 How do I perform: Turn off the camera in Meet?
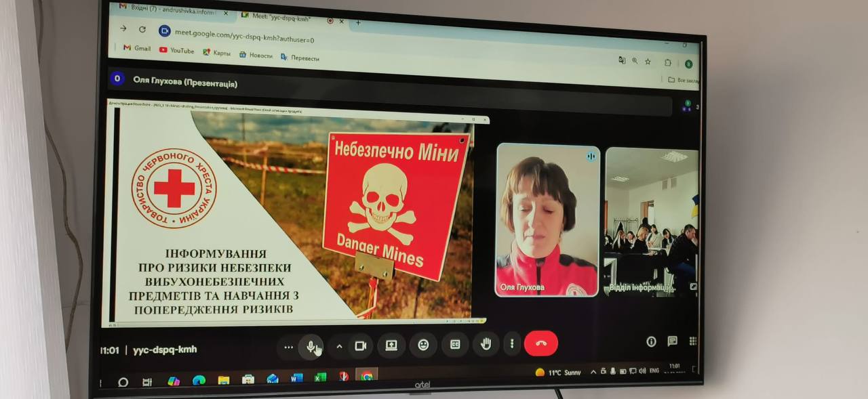[360, 345]
